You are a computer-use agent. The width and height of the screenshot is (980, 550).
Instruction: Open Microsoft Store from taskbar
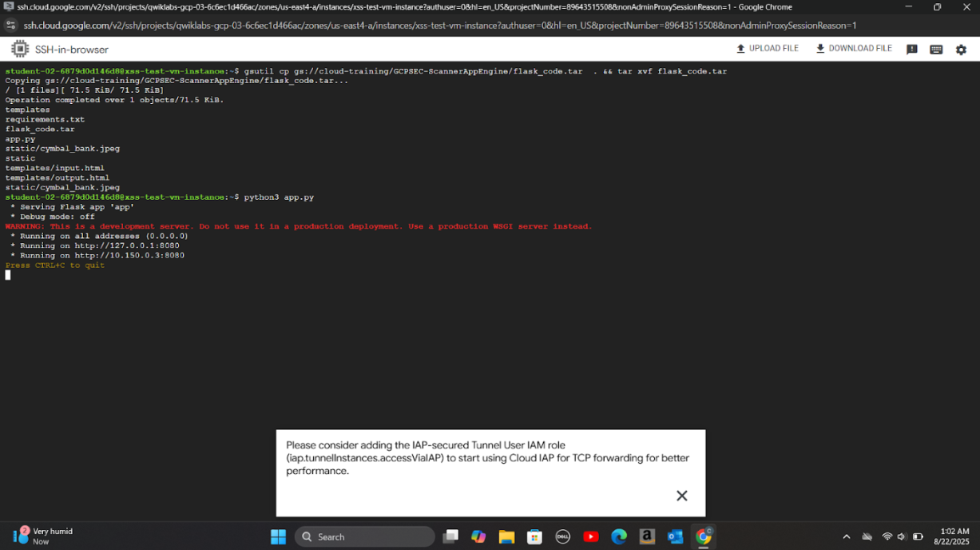[x=534, y=536]
